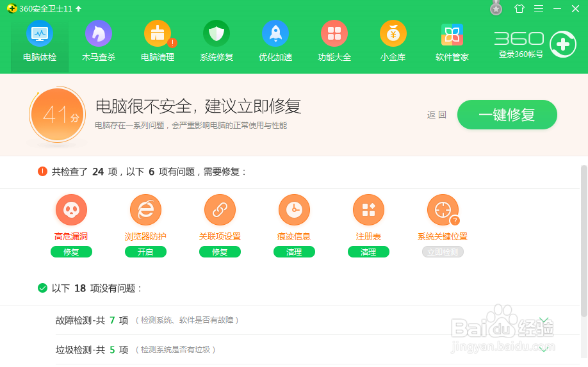The height and width of the screenshot is (367, 588).
Task: Click the 360 logo in title bar
Action: (x=12, y=8)
